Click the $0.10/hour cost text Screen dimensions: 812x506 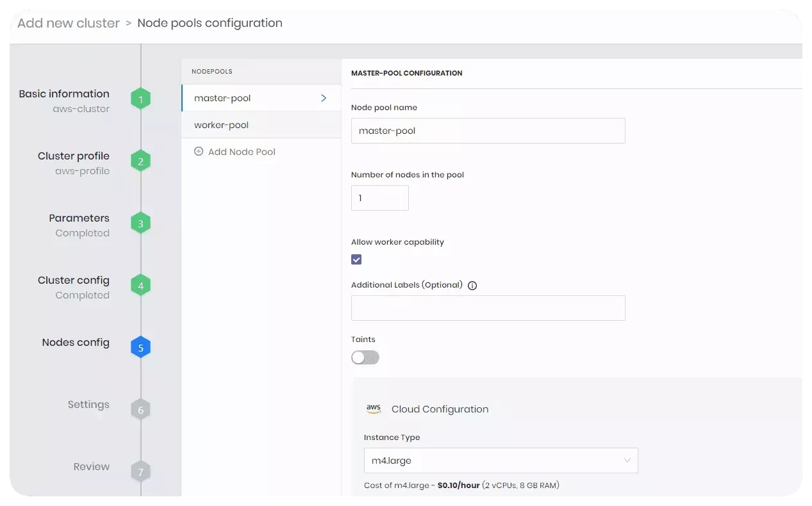458,486
